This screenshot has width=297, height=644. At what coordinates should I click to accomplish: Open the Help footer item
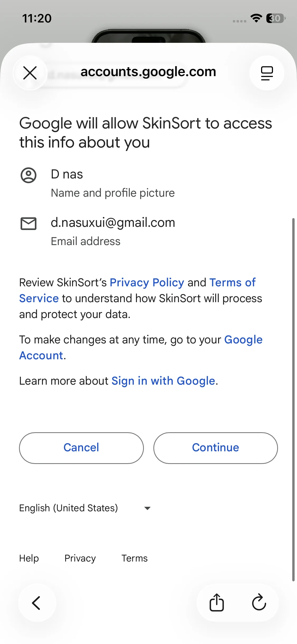[29, 558]
